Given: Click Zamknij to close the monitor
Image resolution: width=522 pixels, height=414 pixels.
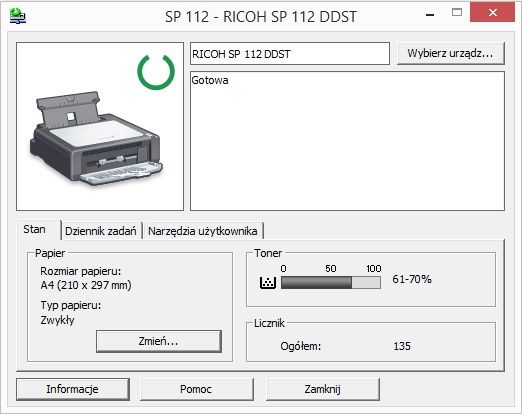Looking at the screenshot, I should 323,389.
